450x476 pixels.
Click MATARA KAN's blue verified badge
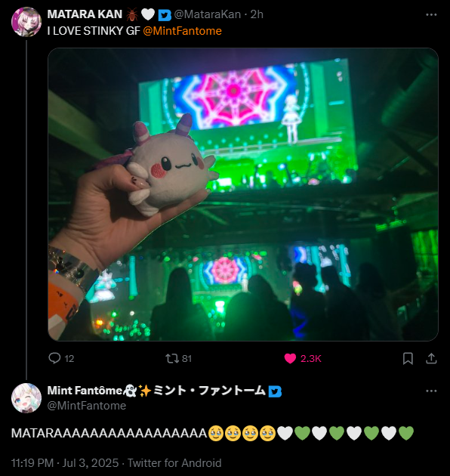click(165, 15)
